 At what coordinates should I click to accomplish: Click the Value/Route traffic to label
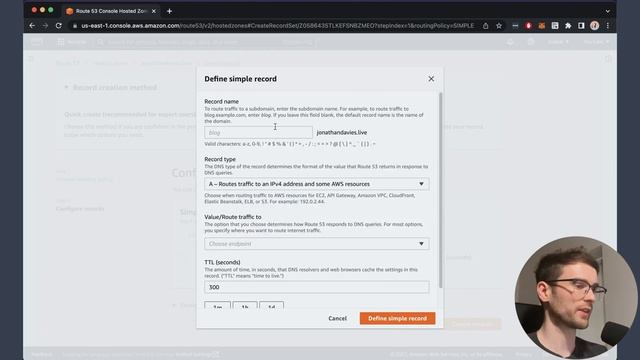tap(233, 217)
